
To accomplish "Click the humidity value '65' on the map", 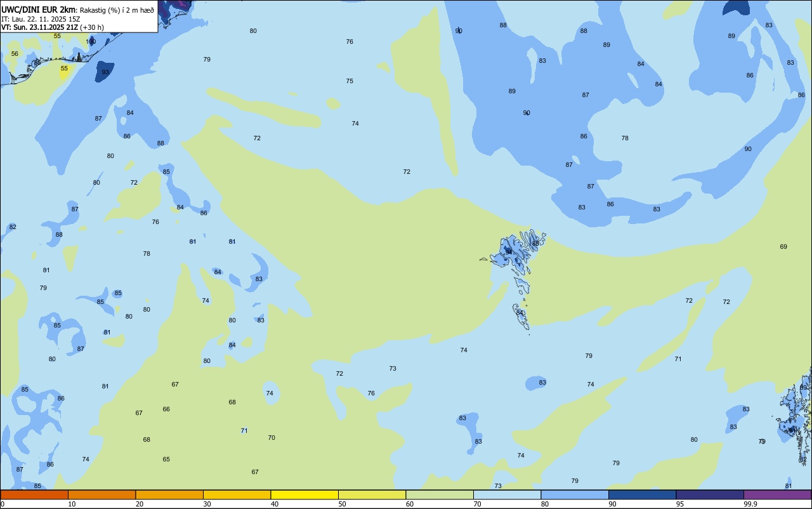I will pos(166,459).
